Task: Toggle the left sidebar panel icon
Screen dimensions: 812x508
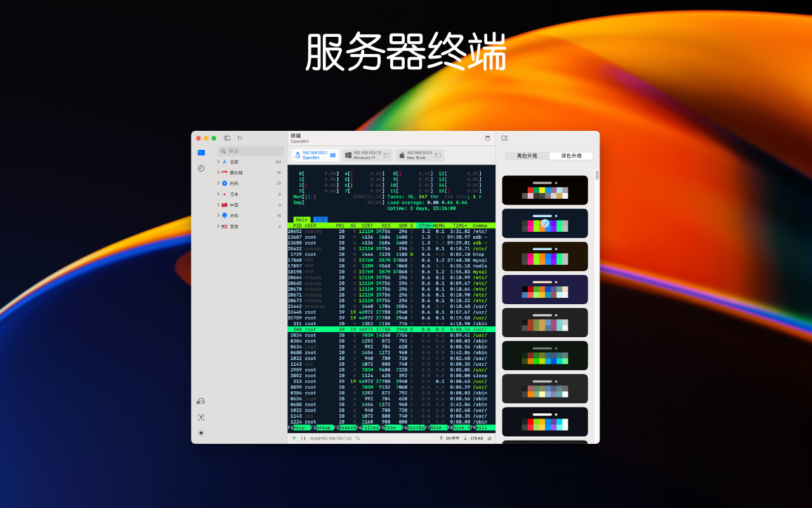Action: click(227, 138)
